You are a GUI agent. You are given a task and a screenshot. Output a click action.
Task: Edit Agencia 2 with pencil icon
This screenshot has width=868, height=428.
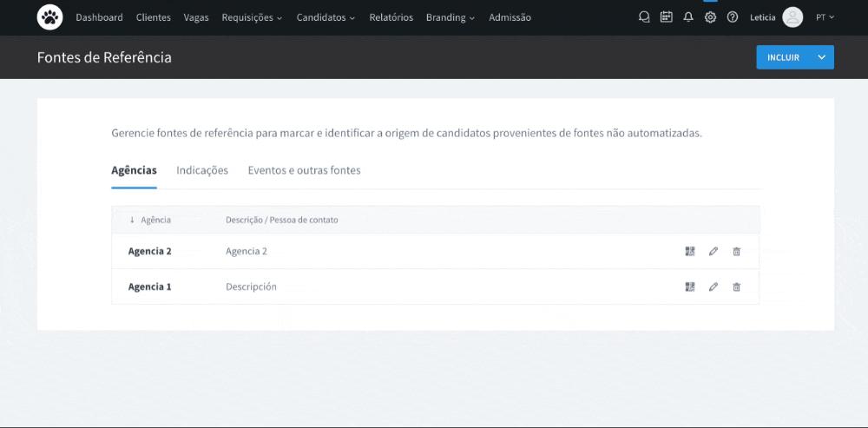click(713, 252)
